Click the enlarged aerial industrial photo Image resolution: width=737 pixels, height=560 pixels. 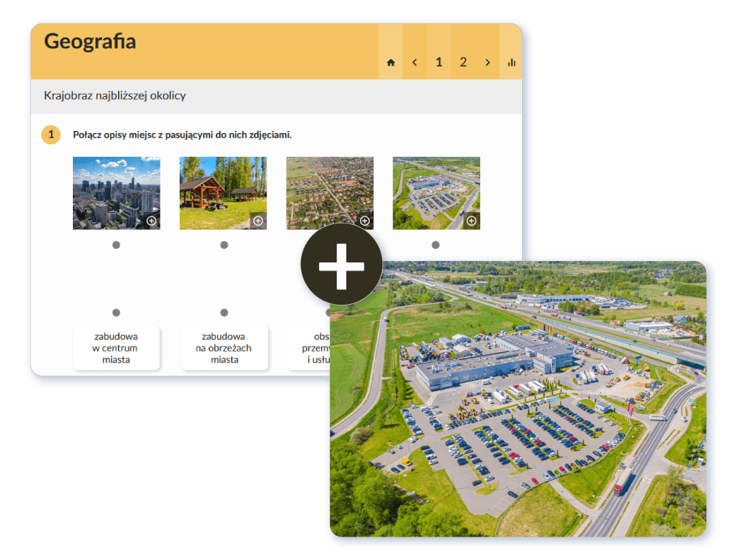[x=518, y=399]
